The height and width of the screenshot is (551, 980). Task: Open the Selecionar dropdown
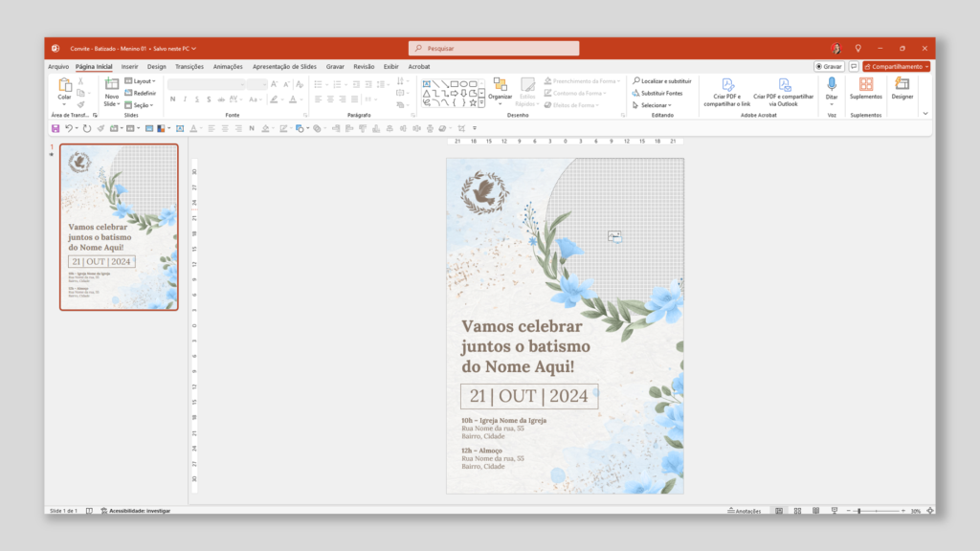(652, 105)
